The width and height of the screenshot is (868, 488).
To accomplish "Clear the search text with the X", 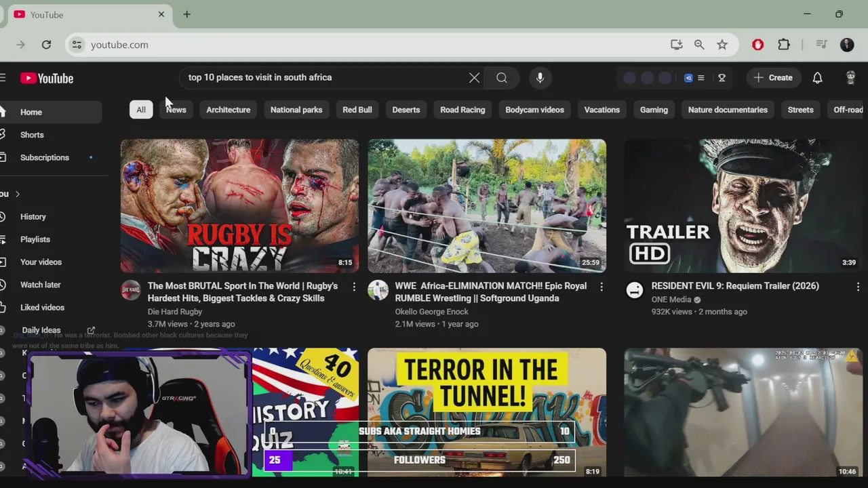I will 474,78.
